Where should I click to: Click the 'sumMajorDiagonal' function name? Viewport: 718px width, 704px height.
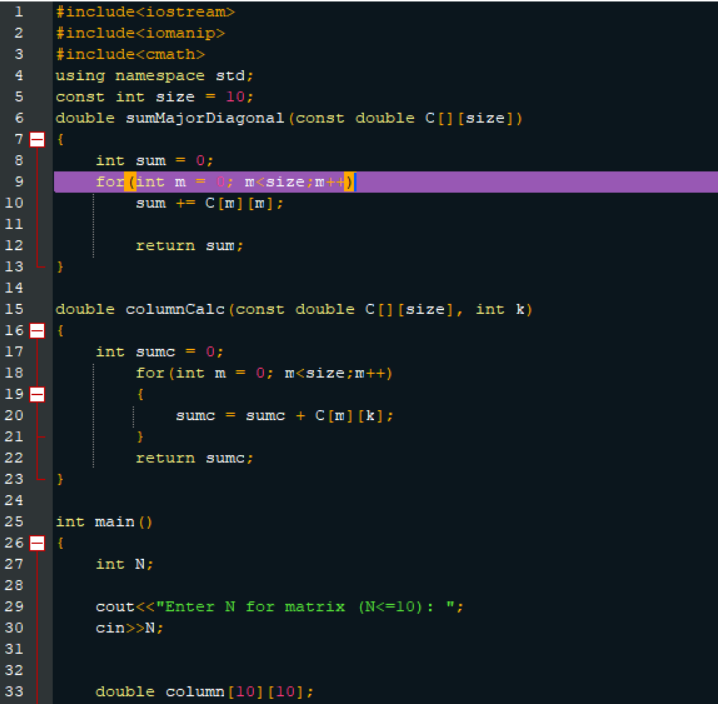pos(205,118)
